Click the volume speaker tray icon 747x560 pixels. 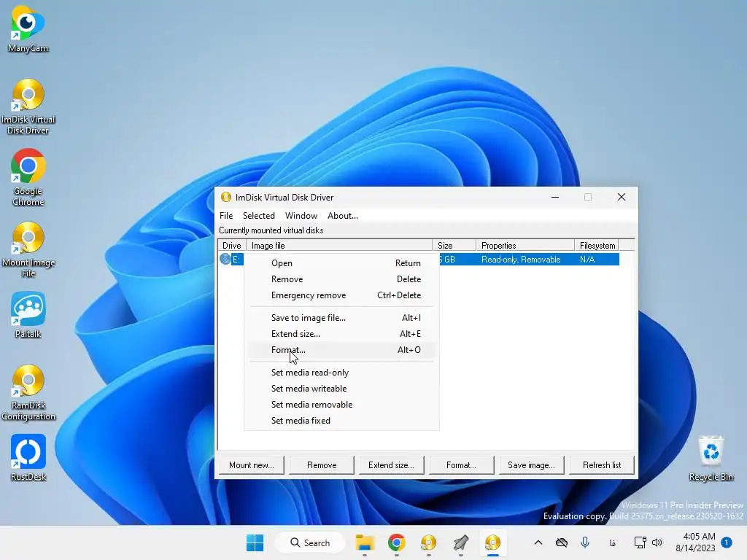coord(657,542)
